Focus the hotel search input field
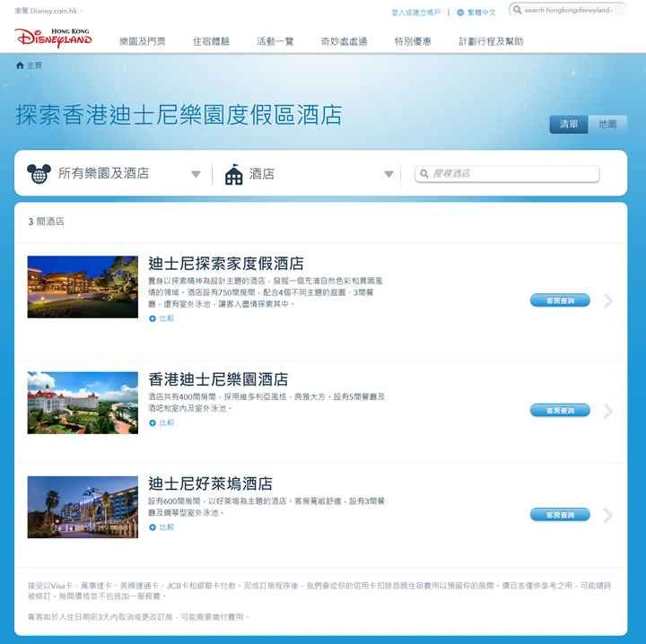Viewport: 646px width, 644px height. [507, 174]
